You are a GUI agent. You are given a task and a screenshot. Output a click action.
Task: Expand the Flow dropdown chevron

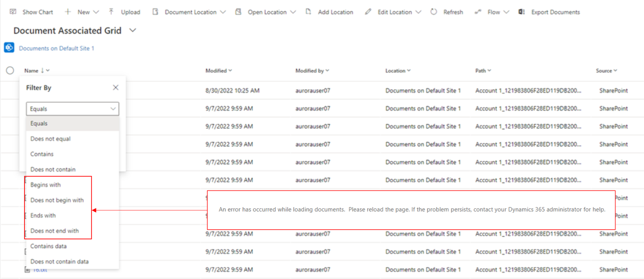(x=506, y=12)
